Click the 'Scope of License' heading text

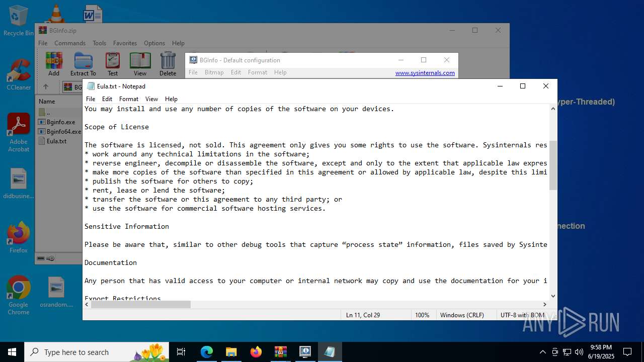(117, 127)
